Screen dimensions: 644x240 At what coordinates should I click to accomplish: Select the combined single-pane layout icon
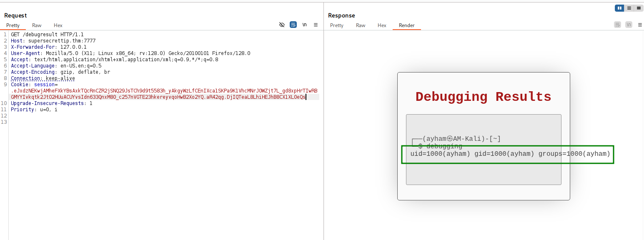tap(638, 8)
